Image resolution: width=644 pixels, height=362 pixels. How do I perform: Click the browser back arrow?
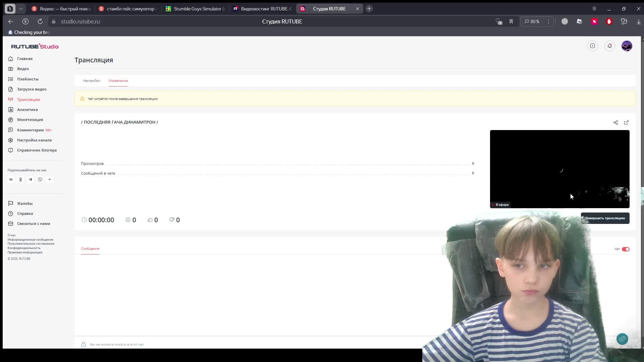[11, 21]
